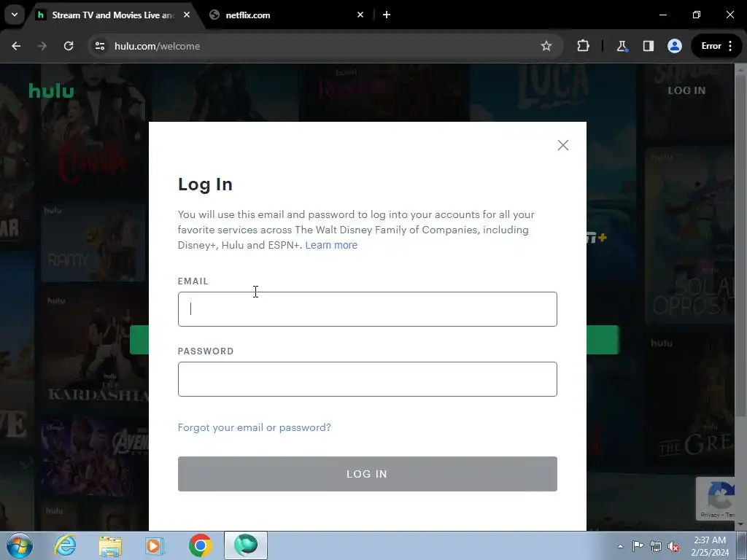Open a new browser tab
The image size is (747, 560).
coord(387,15)
